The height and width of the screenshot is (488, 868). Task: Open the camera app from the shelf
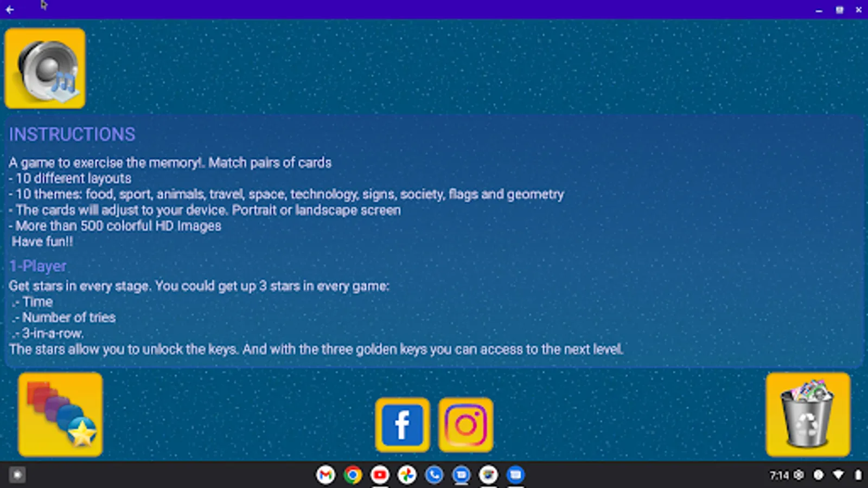pyautogui.click(x=488, y=474)
